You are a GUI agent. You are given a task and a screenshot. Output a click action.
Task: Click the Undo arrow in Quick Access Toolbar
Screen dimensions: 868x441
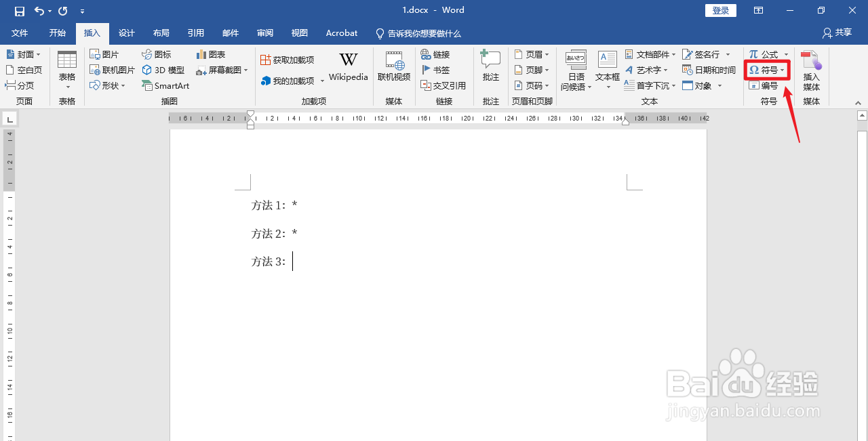coord(39,10)
